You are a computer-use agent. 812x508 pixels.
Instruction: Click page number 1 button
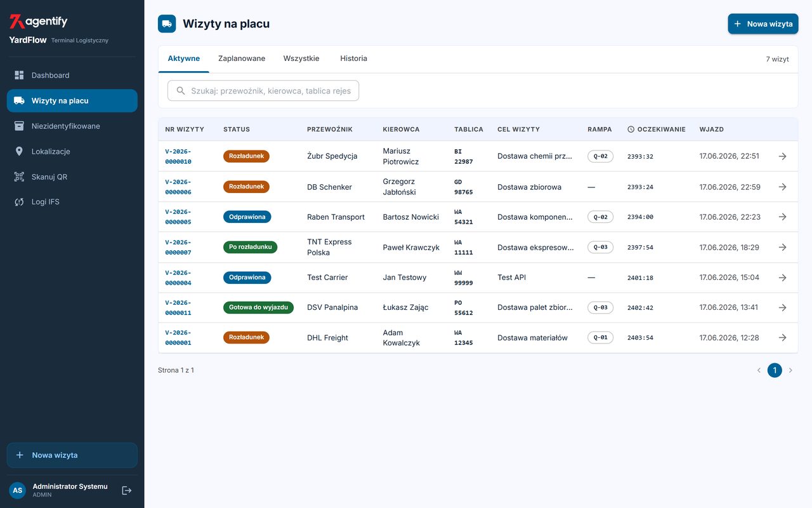coord(775,370)
